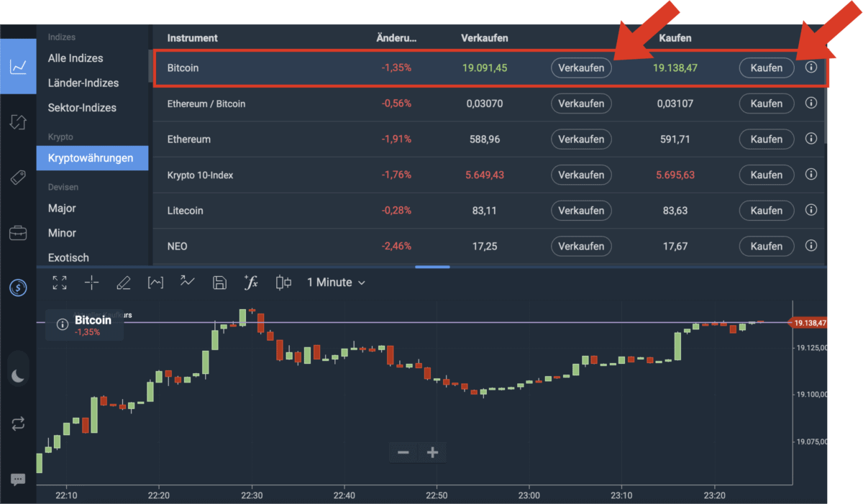Open the chat support bubble icon
Viewport: 863px width, 504px height.
tap(18, 479)
